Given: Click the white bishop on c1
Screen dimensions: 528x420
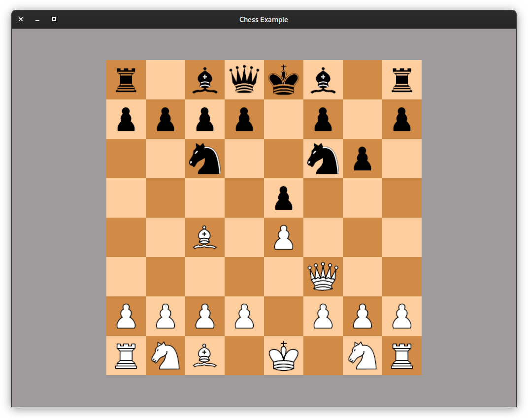Looking at the screenshot, I should [x=205, y=355].
